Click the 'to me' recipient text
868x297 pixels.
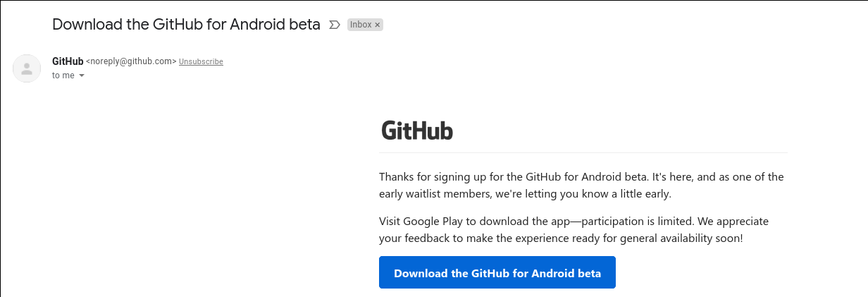pyautogui.click(x=63, y=75)
